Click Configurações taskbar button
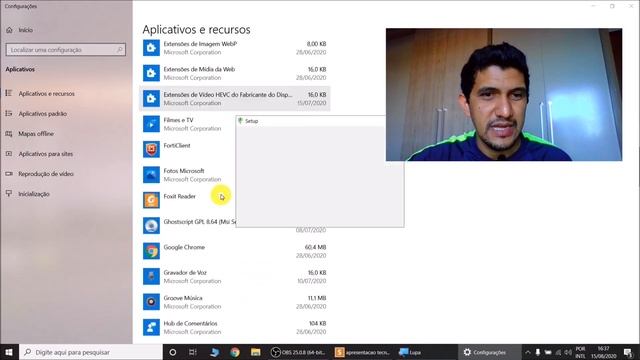This screenshot has width=640, height=360. 489,352
